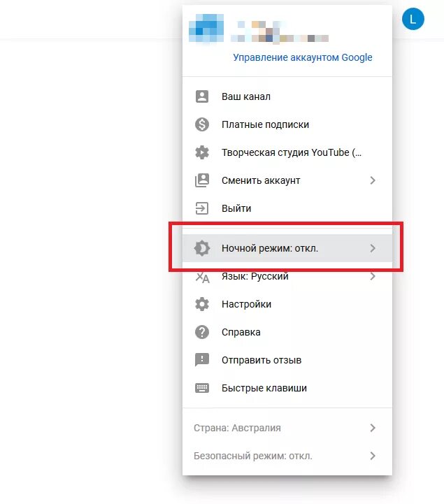Expand the Ночной режим chevron arrow
The width and height of the screenshot is (444, 504).
pos(373,248)
